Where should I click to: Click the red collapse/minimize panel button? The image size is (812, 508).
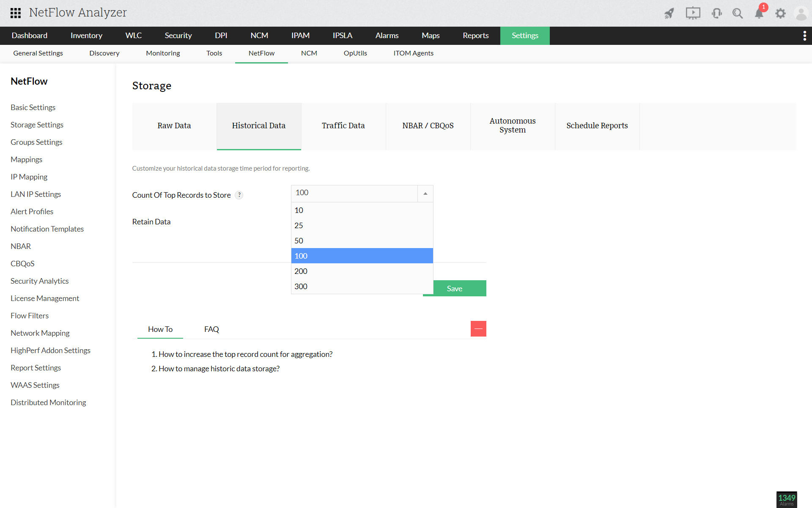[x=478, y=329]
